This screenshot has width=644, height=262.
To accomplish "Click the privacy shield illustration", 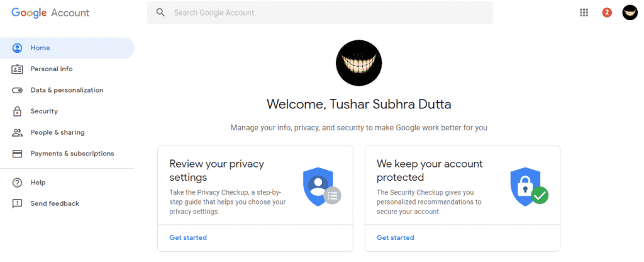I will click(320, 187).
